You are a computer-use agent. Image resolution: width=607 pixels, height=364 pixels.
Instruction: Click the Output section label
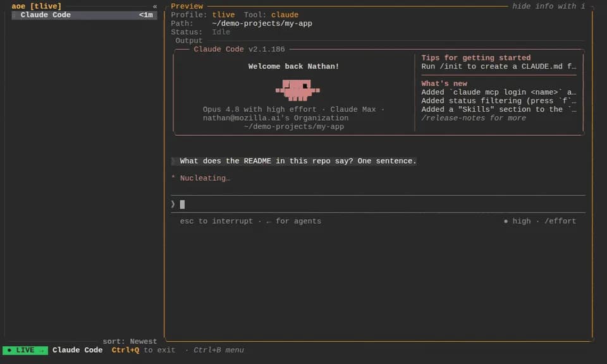[188, 40]
